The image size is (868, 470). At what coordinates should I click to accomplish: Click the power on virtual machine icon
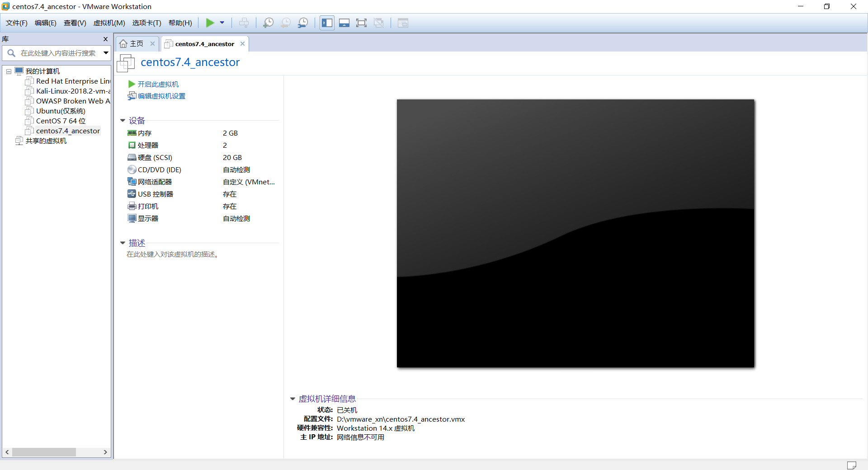coord(211,23)
